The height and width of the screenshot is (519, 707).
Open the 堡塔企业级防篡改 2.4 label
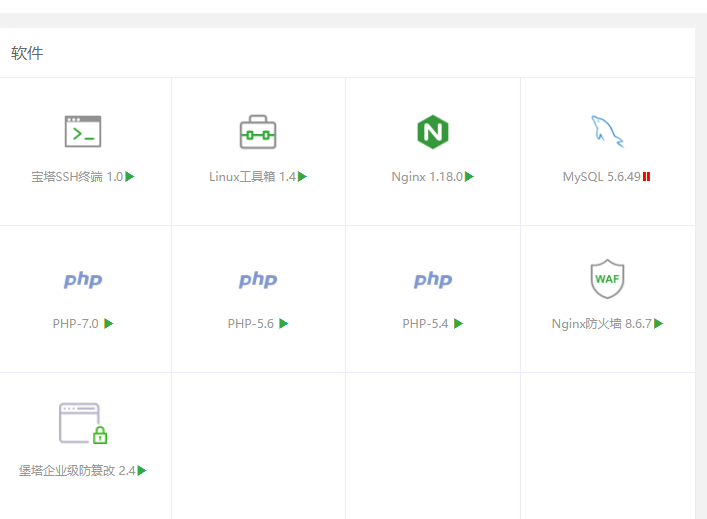76,470
